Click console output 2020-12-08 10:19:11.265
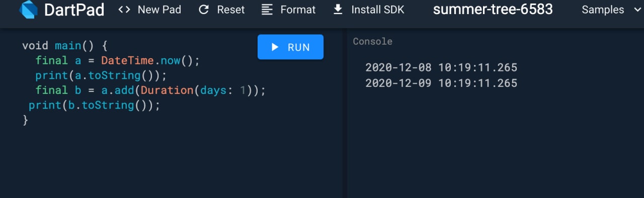The height and width of the screenshot is (198, 644). tap(441, 67)
